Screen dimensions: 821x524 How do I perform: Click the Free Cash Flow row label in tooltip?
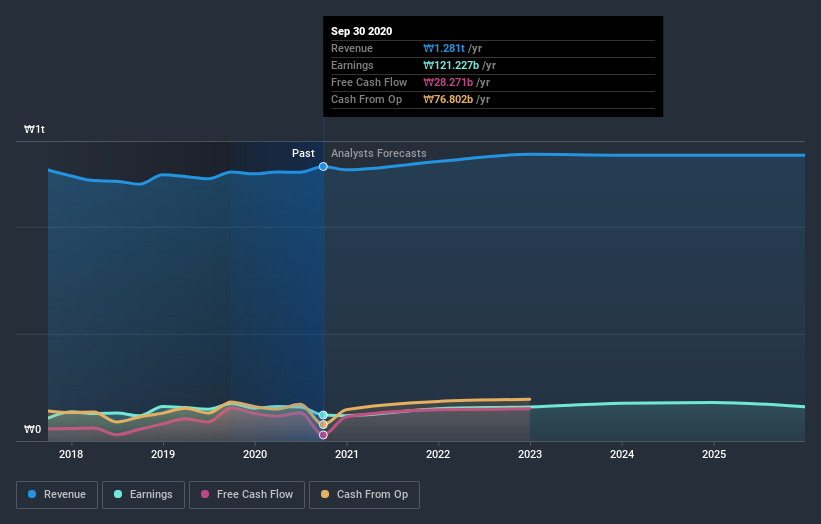369,82
